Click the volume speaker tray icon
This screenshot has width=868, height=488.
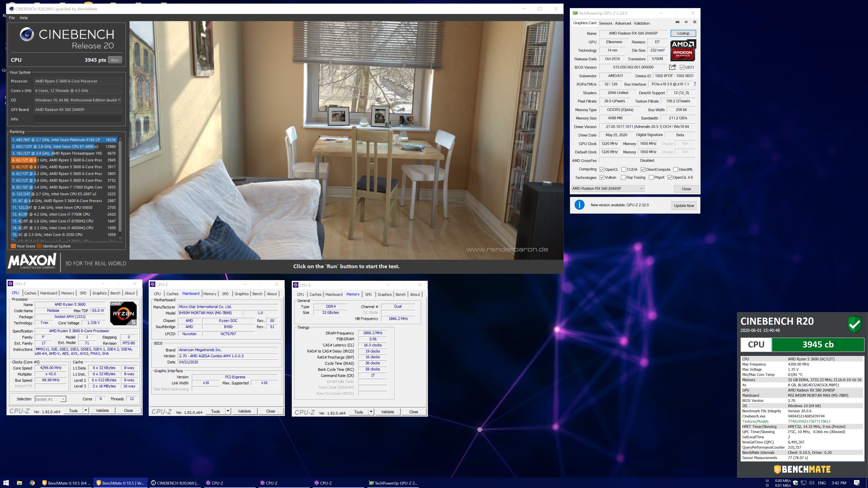(x=812, y=483)
